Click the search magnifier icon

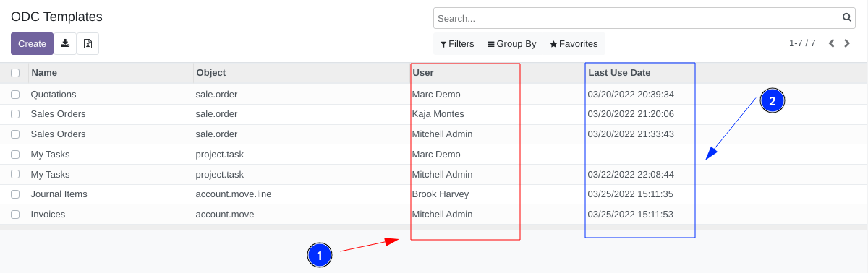847,17
